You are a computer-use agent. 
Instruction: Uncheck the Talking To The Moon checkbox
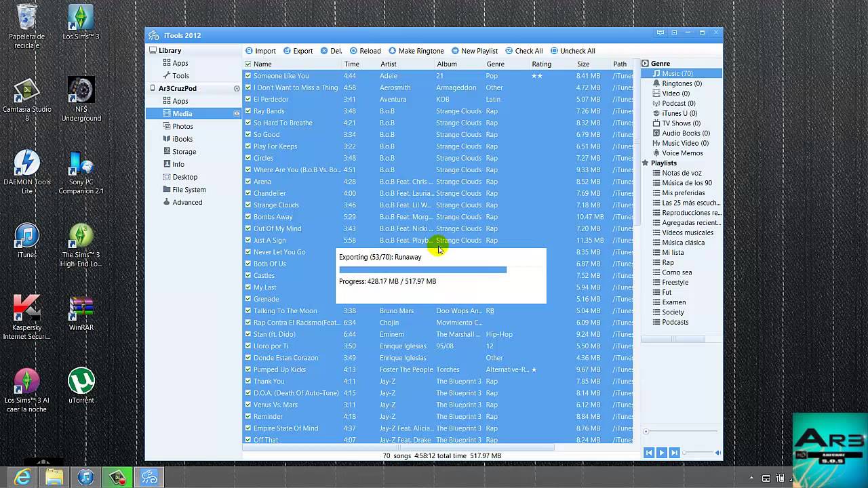(x=248, y=310)
